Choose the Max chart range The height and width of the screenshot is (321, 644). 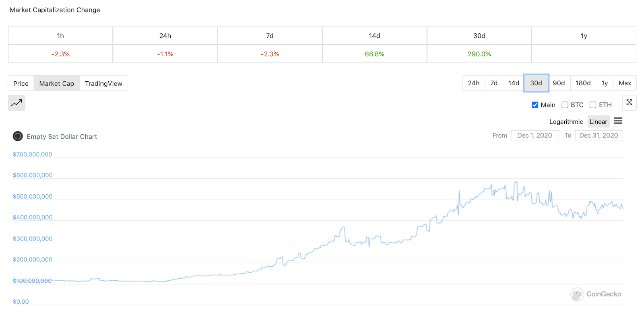(625, 83)
